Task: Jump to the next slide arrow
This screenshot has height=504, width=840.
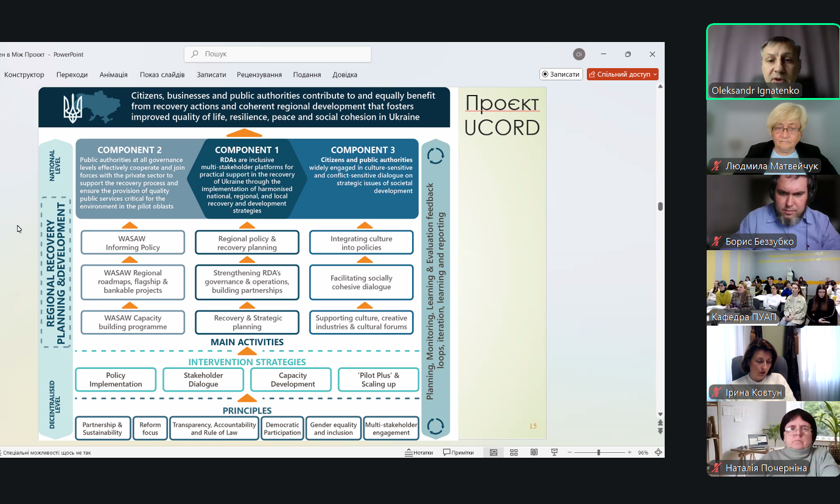Action: 660,431
